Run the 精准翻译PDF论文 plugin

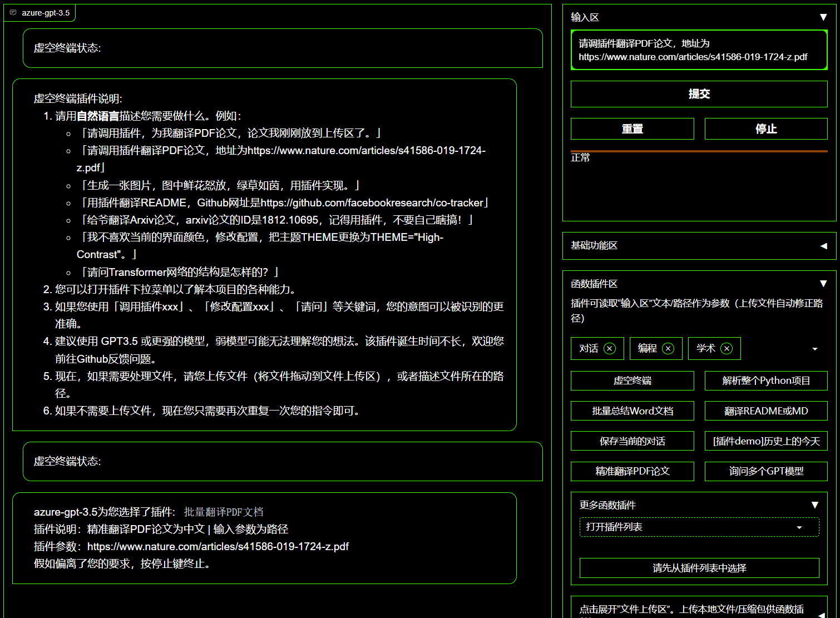pos(632,472)
